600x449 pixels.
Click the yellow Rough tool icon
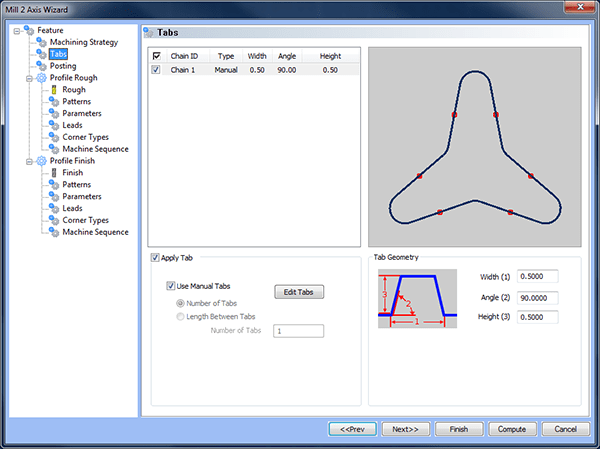coord(54,90)
